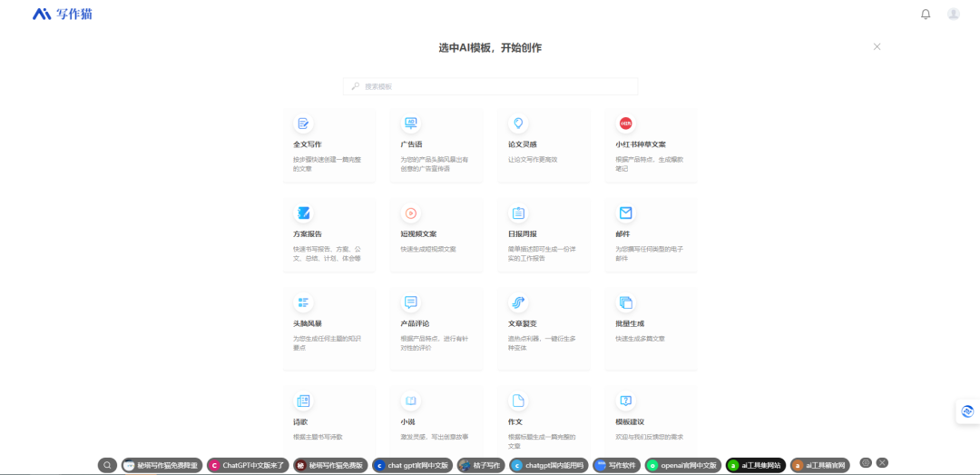The height and width of the screenshot is (475, 980).
Task: Select the 头脑风暴 template title
Action: point(308,323)
